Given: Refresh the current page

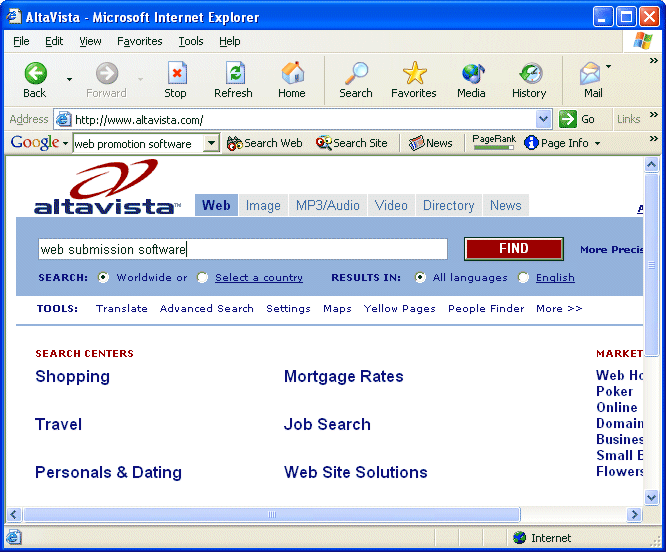Looking at the screenshot, I should click(234, 81).
